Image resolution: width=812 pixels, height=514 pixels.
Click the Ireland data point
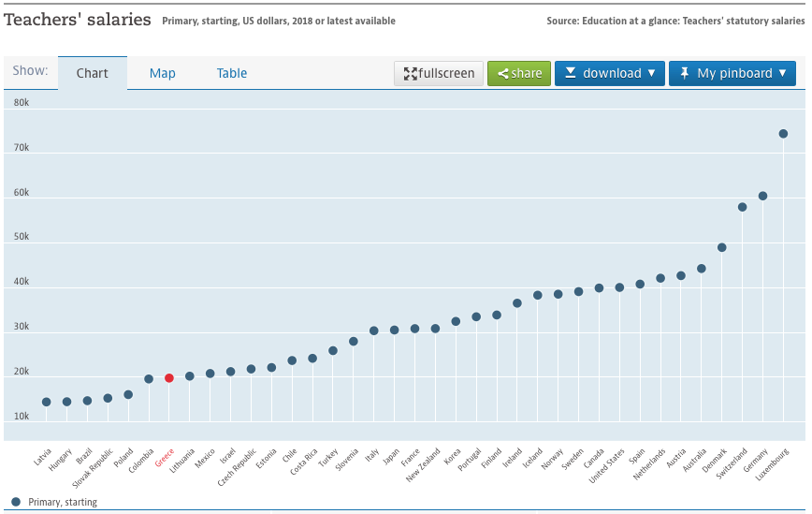(517, 303)
